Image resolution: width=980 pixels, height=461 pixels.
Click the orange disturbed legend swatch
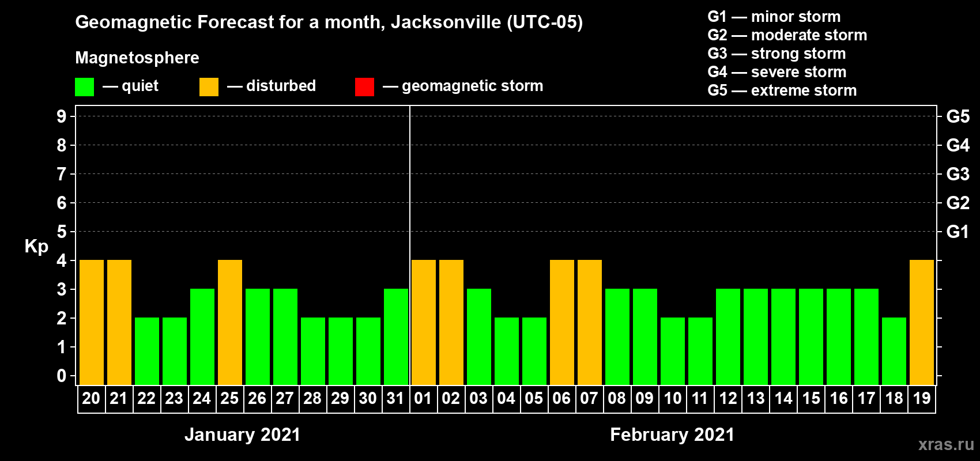click(209, 87)
